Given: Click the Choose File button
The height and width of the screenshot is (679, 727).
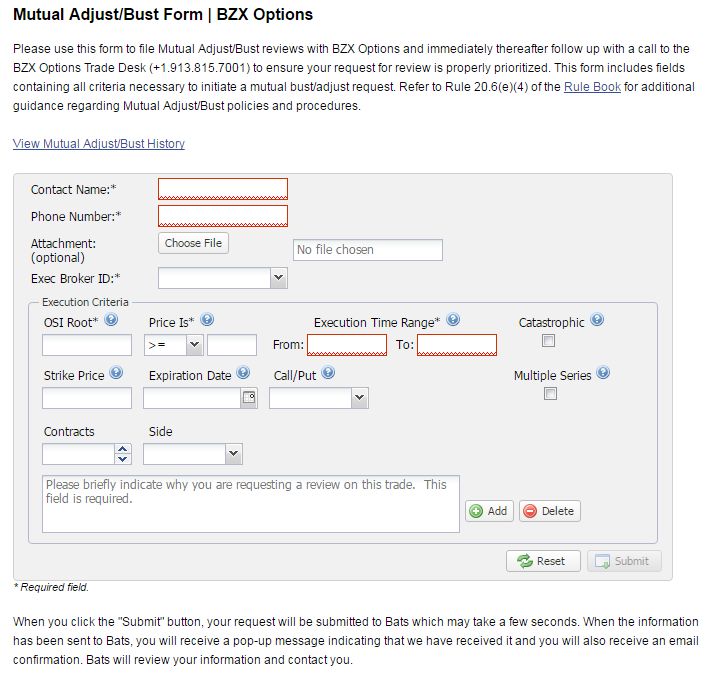Looking at the screenshot, I should tap(193, 243).
